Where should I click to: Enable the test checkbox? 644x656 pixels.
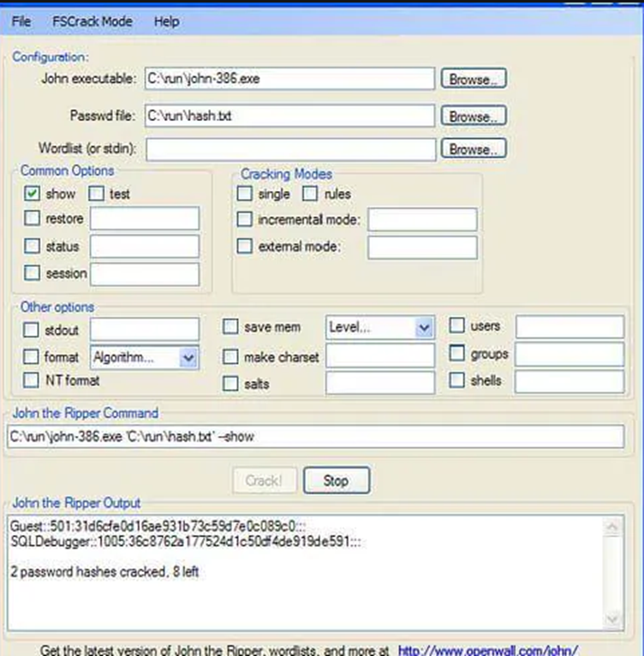pyautogui.click(x=96, y=194)
